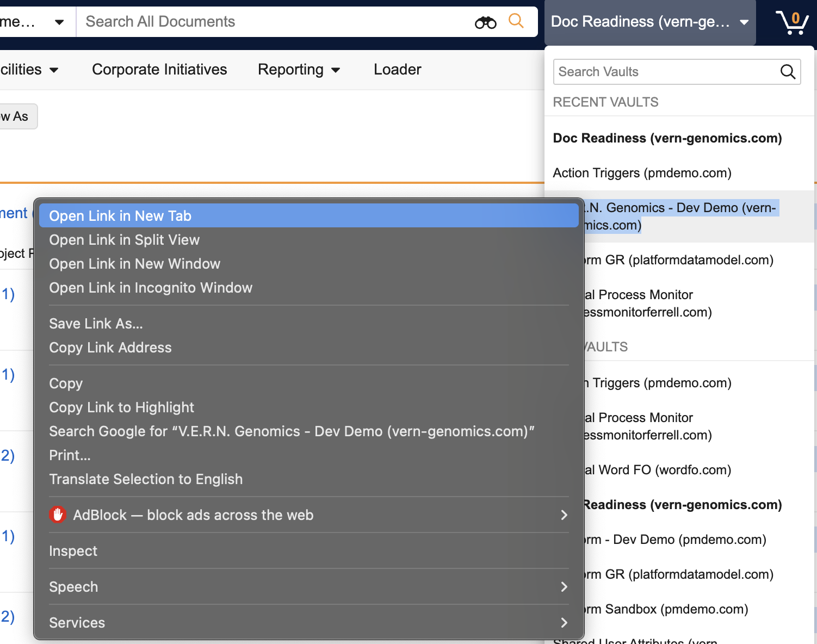Click the Search All Documents field
817x644 pixels.
point(272,22)
